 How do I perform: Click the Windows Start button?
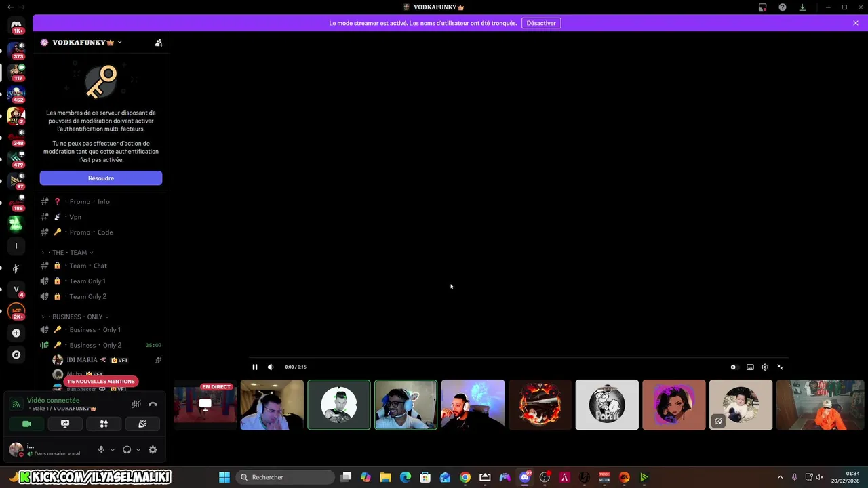(x=224, y=477)
